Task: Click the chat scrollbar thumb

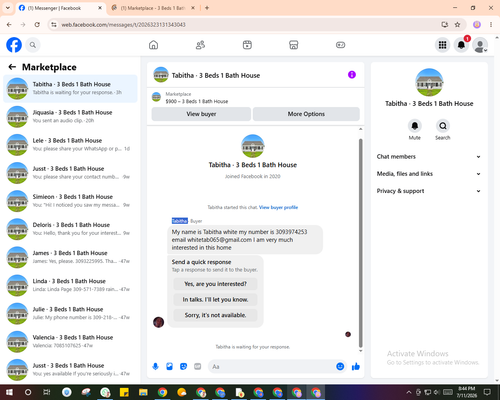Action: point(360,243)
